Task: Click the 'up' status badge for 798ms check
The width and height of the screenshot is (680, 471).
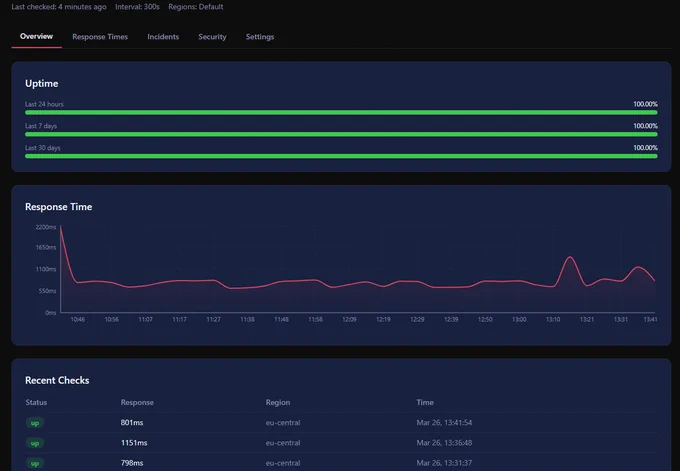Action: (x=35, y=463)
